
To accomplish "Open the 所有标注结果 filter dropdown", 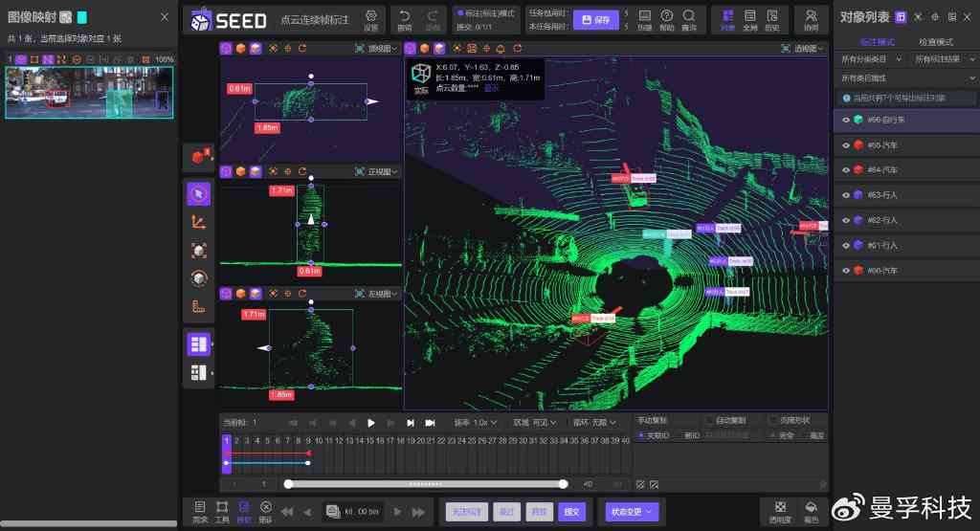I will pos(945,58).
